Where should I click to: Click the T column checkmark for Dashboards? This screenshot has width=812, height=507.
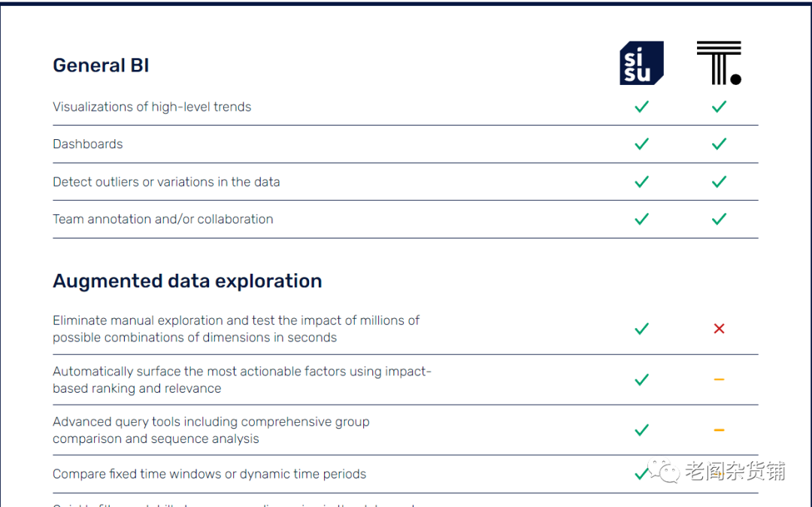[x=719, y=144]
